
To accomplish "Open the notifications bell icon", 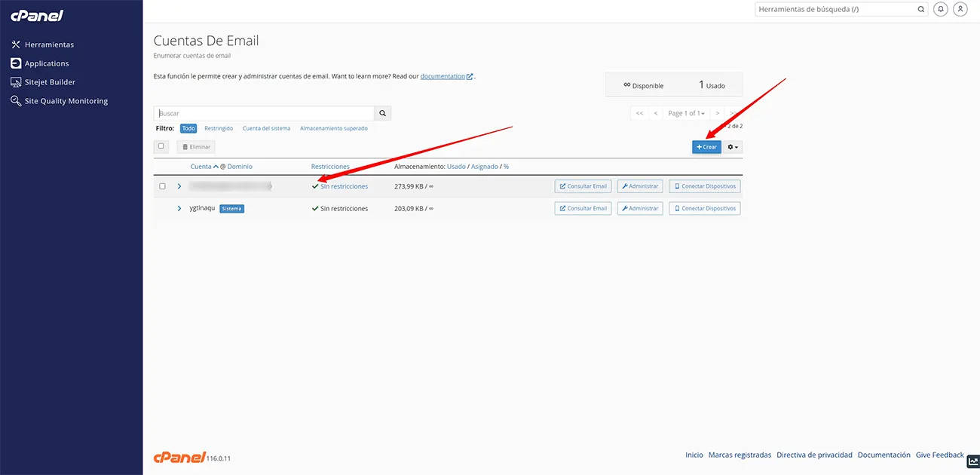I will [941, 9].
